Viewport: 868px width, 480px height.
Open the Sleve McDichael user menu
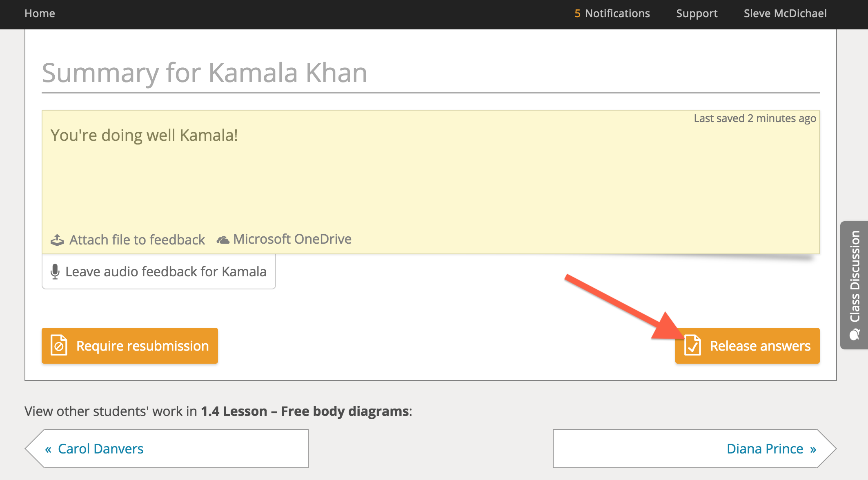tap(785, 13)
